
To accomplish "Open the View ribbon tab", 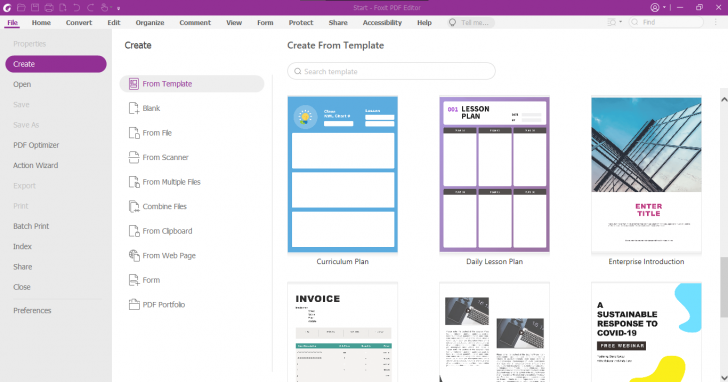I will click(234, 22).
